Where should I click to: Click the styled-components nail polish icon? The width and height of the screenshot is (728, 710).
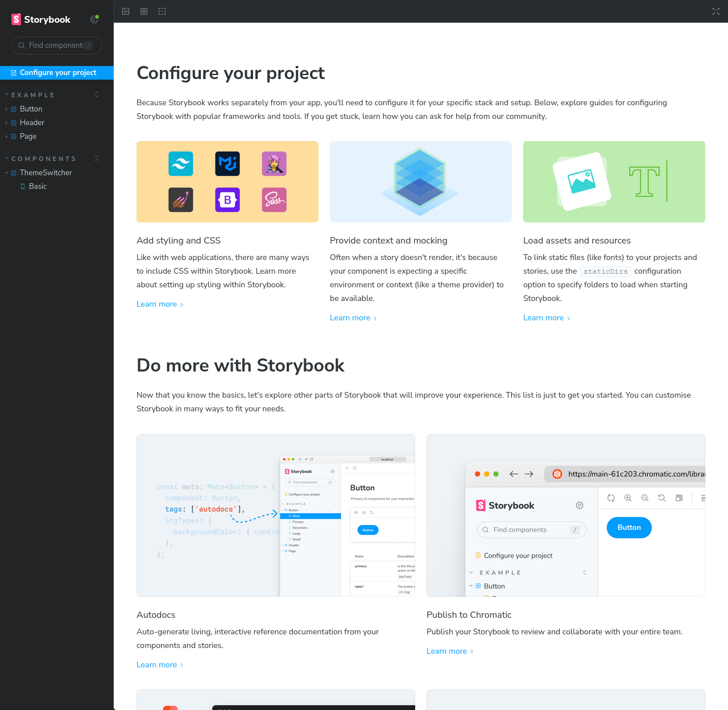[181, 200]
